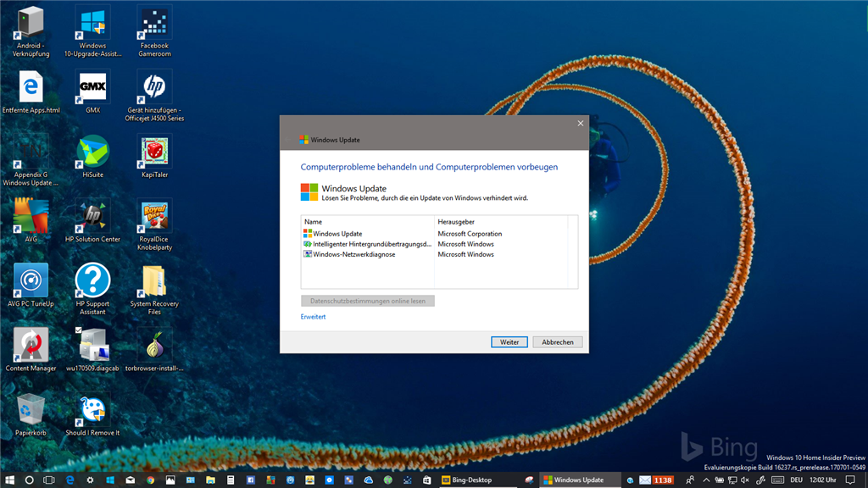Open Content Manager desktop icon
This screenshot has width=868, height=488.
pyautogui.click(x=31, y=350)
